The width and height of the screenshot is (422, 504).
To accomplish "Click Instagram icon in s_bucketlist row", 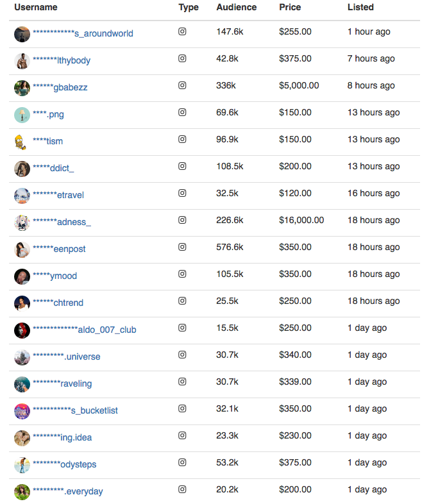I will [x=182, y=408].
